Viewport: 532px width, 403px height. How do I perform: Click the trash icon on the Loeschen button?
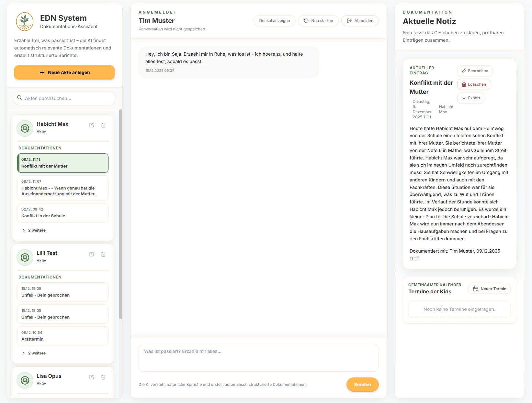463,84
